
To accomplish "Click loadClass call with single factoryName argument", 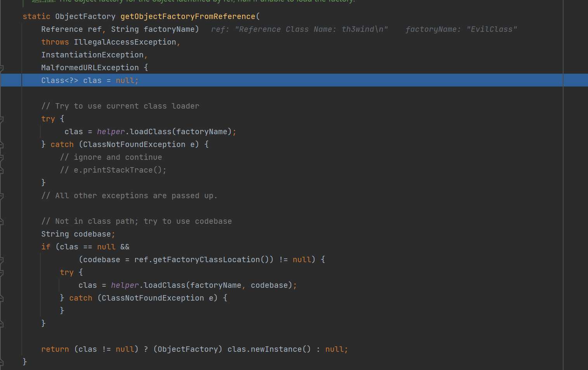I will click(x=181, y=131).
